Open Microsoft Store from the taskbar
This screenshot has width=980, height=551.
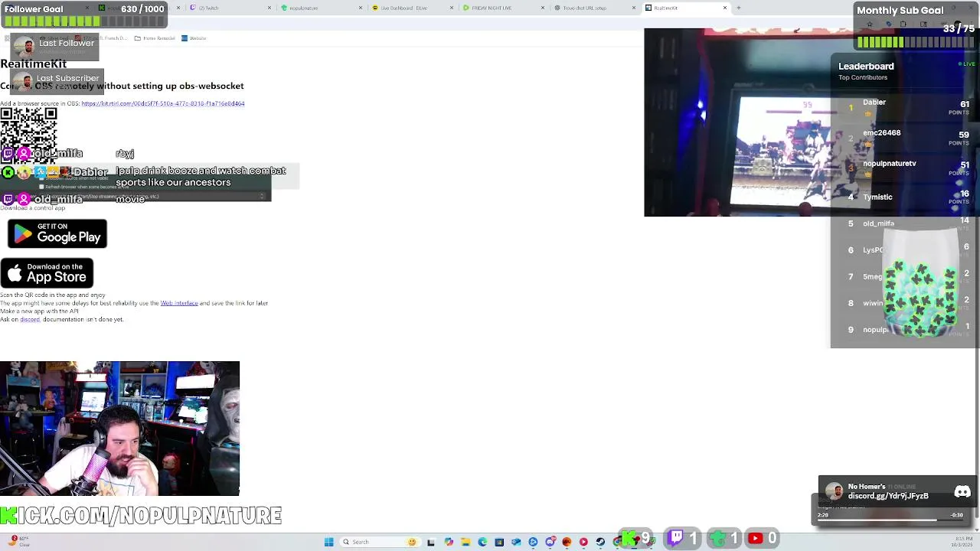[499, 542]
